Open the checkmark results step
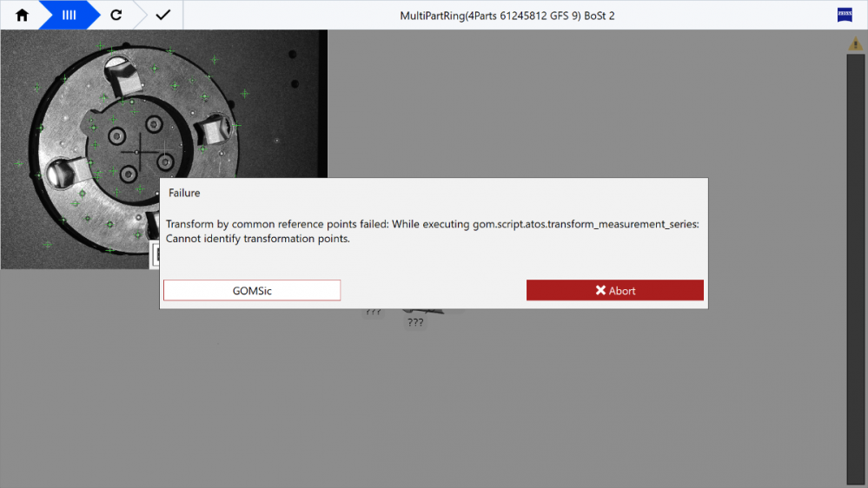 [x=163, y=15]
